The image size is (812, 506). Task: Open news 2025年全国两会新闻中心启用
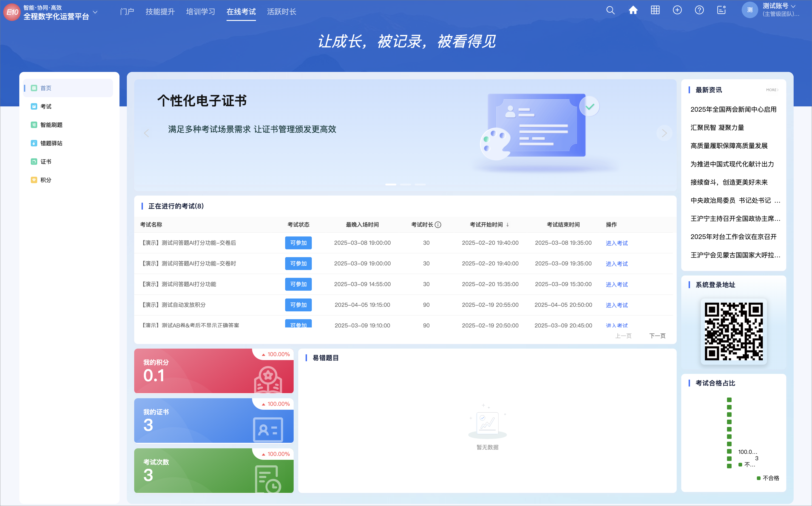(733, 109)
